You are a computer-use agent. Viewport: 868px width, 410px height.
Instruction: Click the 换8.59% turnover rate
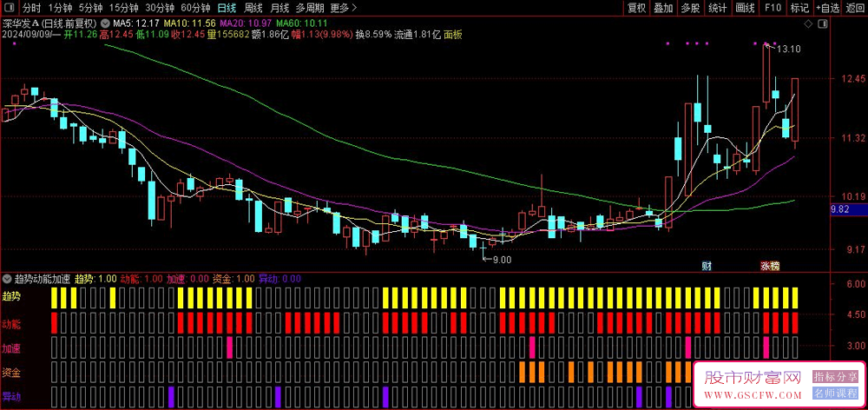374,35
